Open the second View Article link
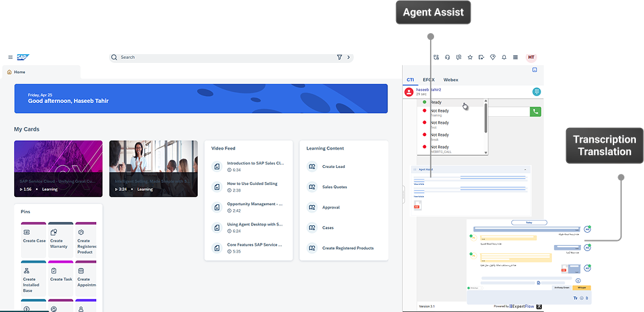This screenshot has height=312, width=644. [x=419, y=197]
